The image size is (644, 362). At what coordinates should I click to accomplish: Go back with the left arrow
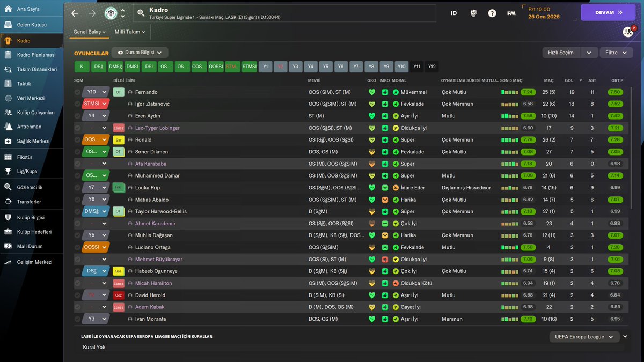[75, 13]
